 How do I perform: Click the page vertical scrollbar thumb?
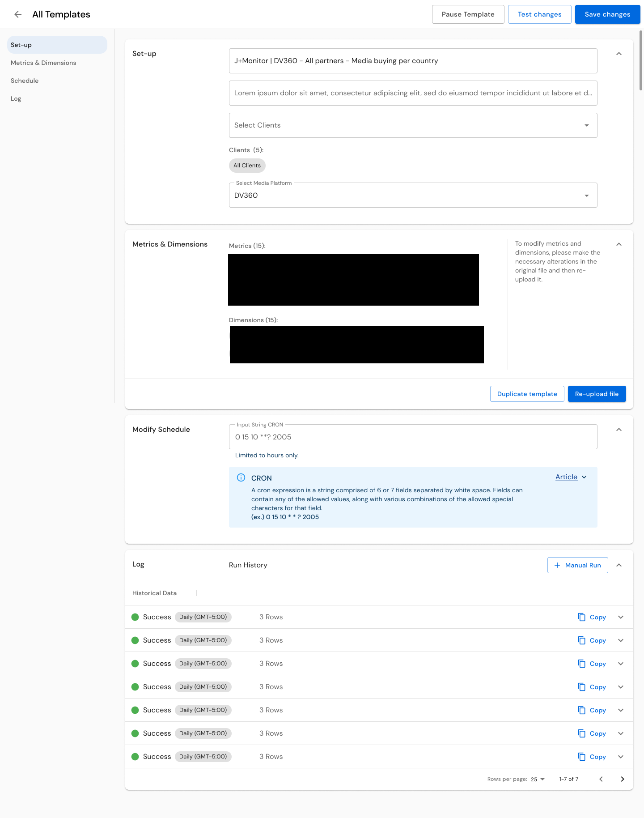tap(641, 60)
